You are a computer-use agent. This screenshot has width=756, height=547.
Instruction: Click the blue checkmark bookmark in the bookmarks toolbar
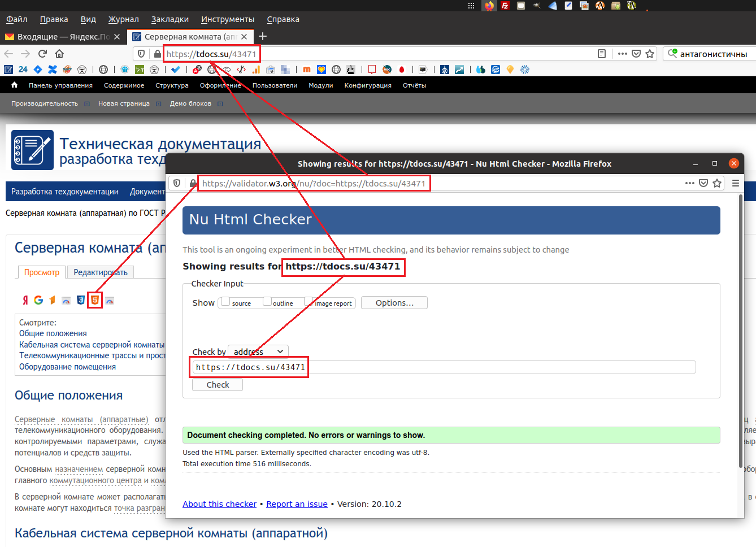point(176,70)
